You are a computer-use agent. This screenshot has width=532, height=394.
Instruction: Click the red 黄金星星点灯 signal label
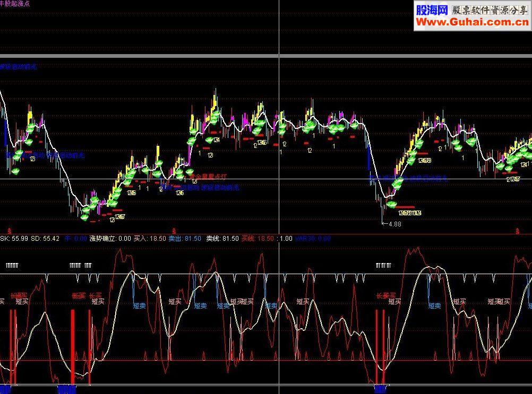(208, 177)
